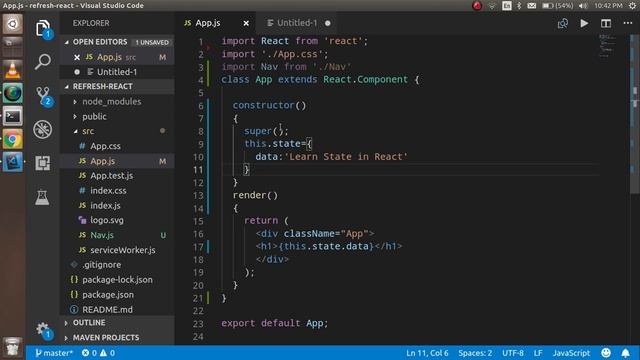Image resolution: width=640 pixels, height=360 pixels.
Task: Open VLC from the Ubuntu dock
Action: point(13,70)
